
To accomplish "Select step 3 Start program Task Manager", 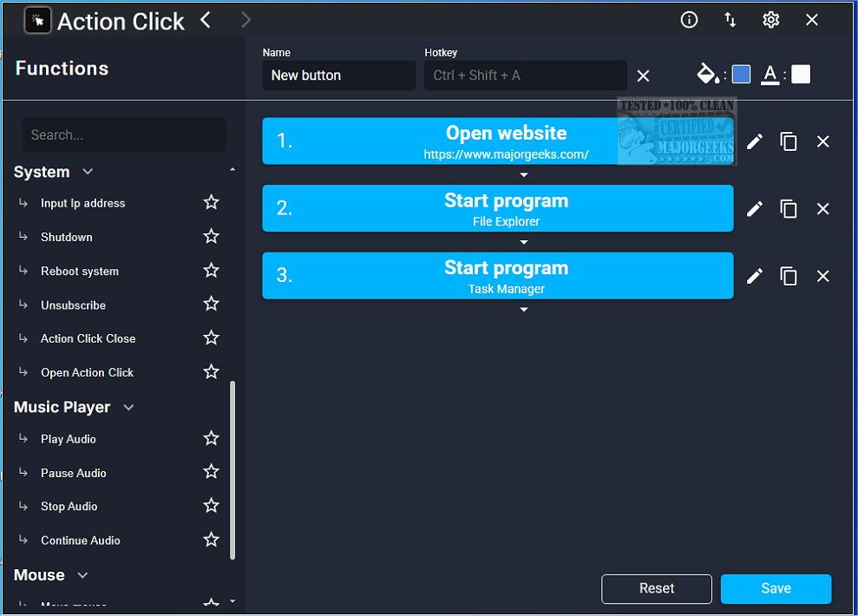I will tap(497, 276).
